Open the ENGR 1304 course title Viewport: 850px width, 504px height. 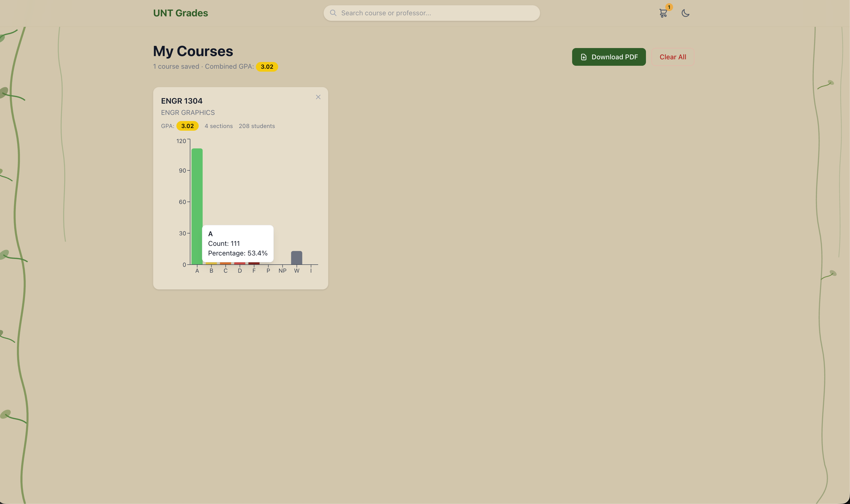181,101
